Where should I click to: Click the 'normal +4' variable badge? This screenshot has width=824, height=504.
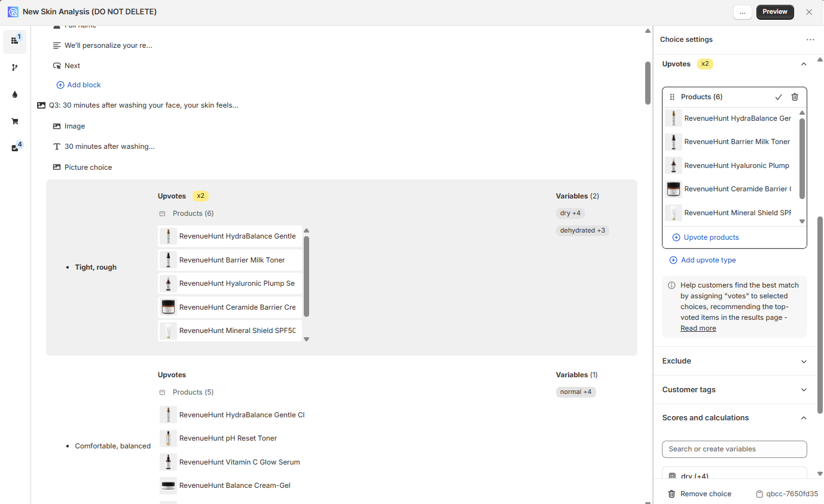pyautogui.click(x=576, y=392)
